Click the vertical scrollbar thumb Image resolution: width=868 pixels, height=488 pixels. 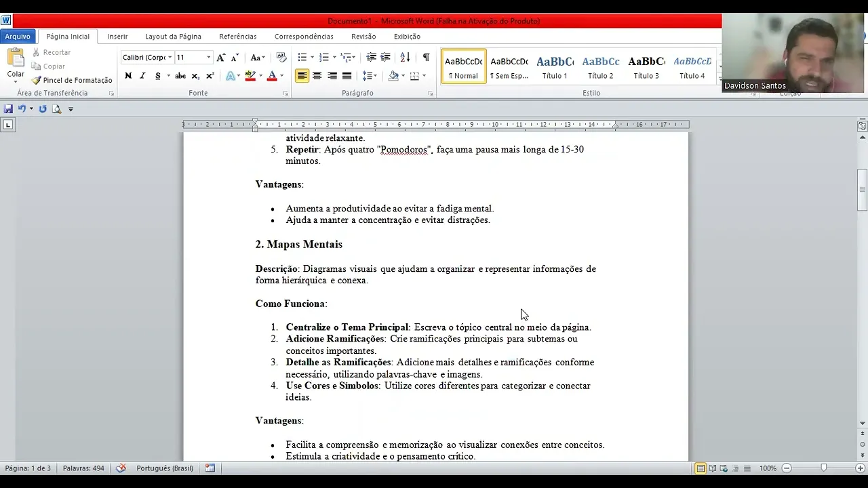863,190
